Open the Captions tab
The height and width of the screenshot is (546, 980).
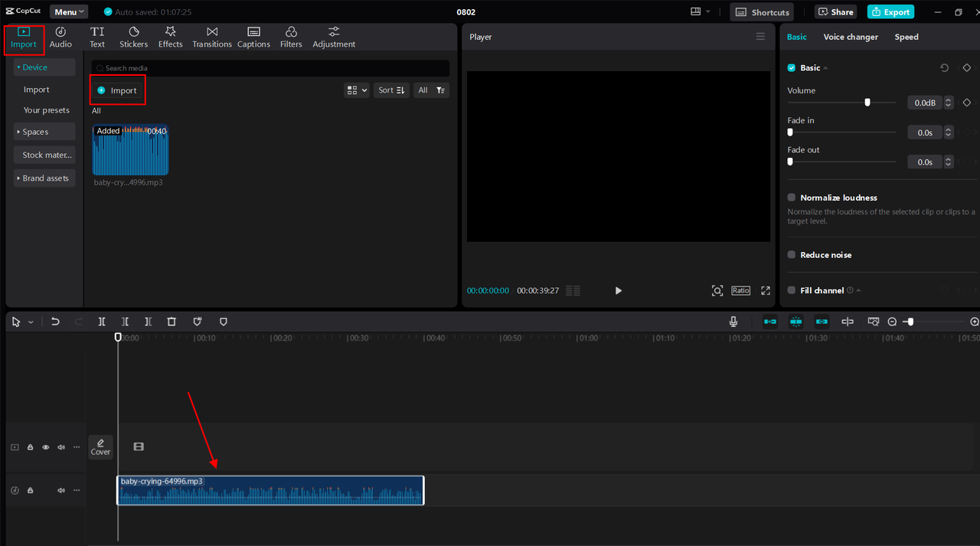click(253, 38)
